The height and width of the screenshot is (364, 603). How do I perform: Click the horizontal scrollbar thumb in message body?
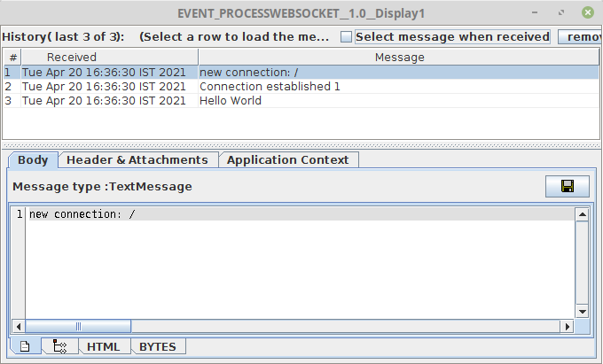(78, 326)
